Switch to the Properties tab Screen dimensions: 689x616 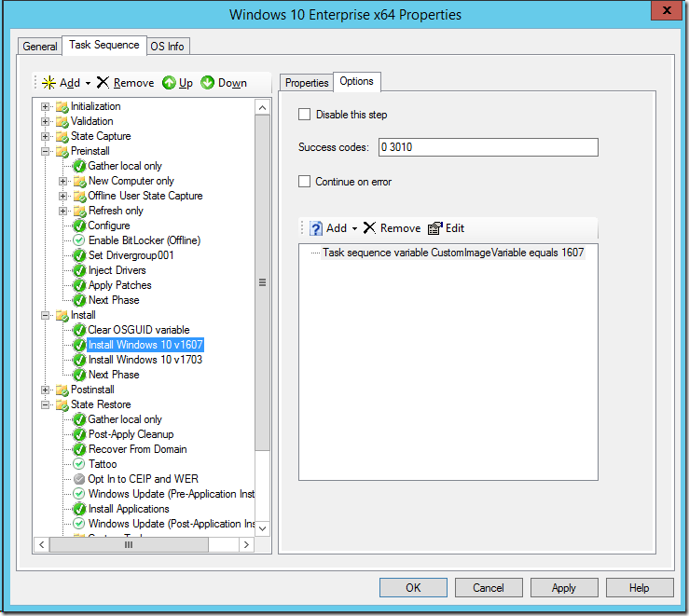coord(307,83)
